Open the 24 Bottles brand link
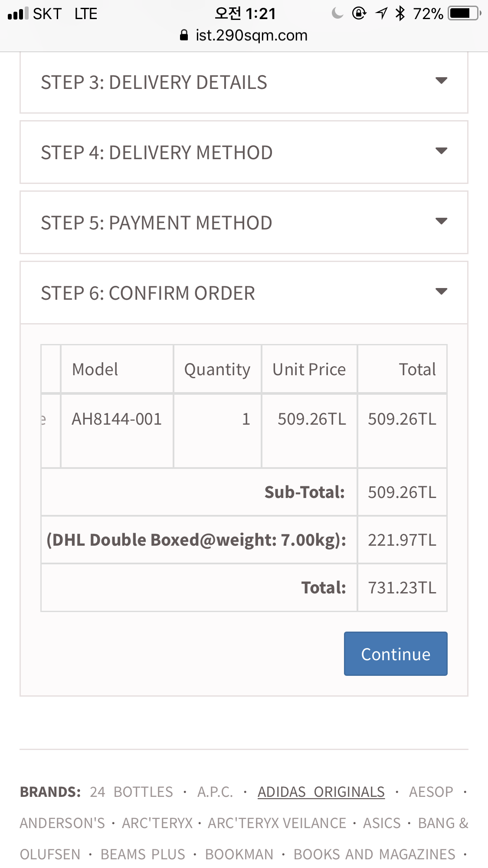The width and height of the screenshot is (488, 868). pyautogui.click(x=131, y=792)
